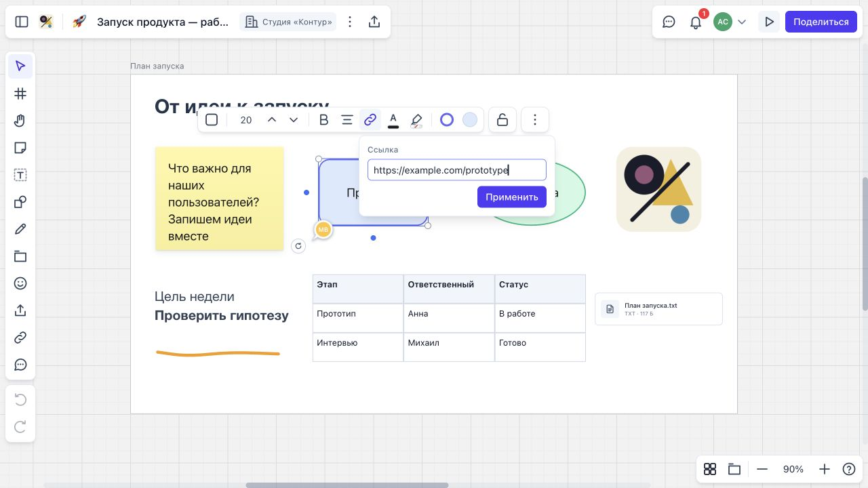Image resolution: width=868 pixels, height=488 pixels.
Task: Decrease font size with the down chevron
Action: click(x=294, y=120)
